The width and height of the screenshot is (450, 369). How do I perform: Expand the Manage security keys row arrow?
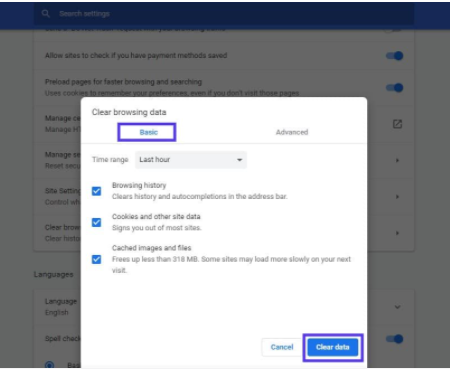[x=397, y=160]
